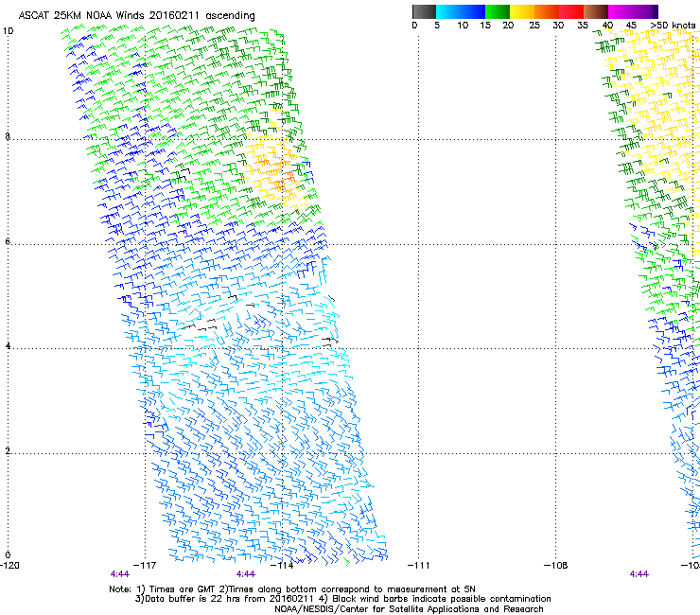Click the longitude axis label '-117'

[145, 566]
